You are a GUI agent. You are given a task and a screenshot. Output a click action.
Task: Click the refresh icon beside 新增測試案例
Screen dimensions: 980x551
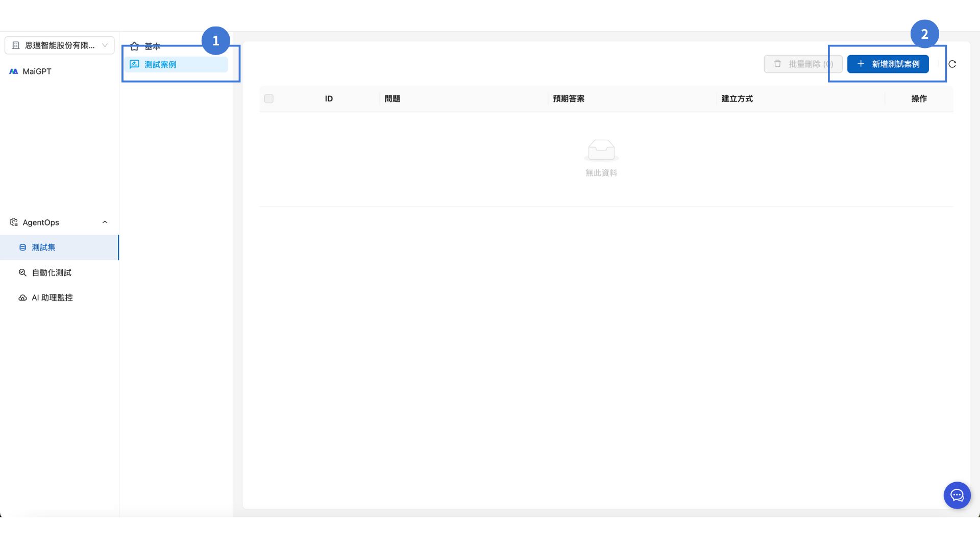pos(952,64)
